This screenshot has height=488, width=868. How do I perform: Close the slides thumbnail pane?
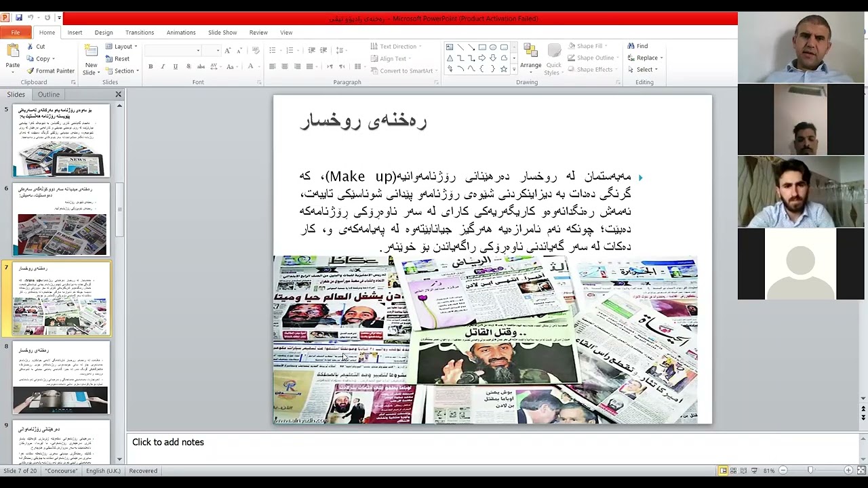pos(118,94)
